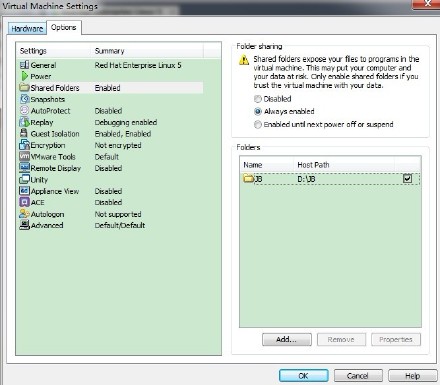Image resolution: width=440 pixels, height=385 pixels.
Task: Select the Snapshots label
Action: point(48,99)
